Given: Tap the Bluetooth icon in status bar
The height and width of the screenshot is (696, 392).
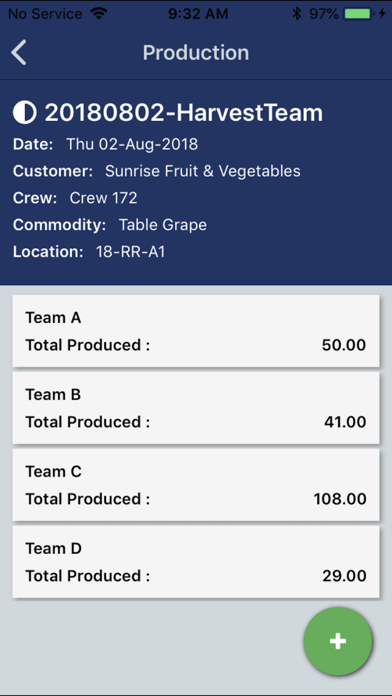Looking at the screenshot, I should [297, 13].
